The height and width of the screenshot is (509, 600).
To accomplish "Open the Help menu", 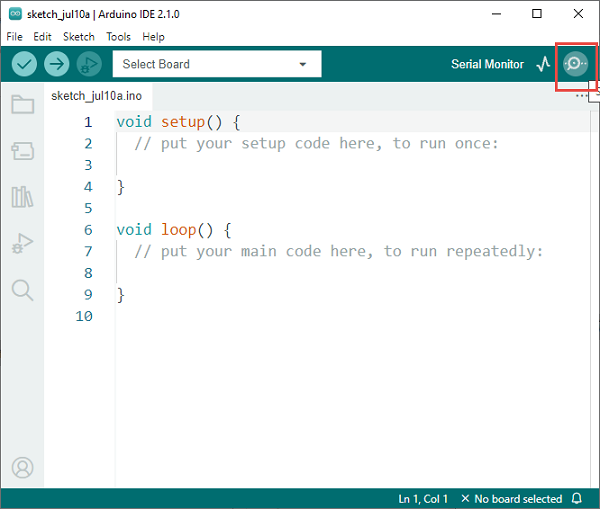I will point(153,37).
